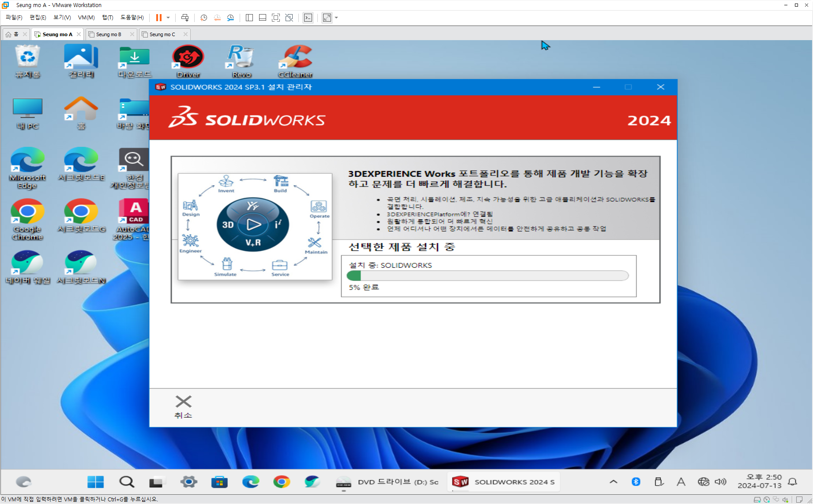Select the 네이버 웨일 desktop shortcut
This screenshot has height=504, width=813.
28,268
